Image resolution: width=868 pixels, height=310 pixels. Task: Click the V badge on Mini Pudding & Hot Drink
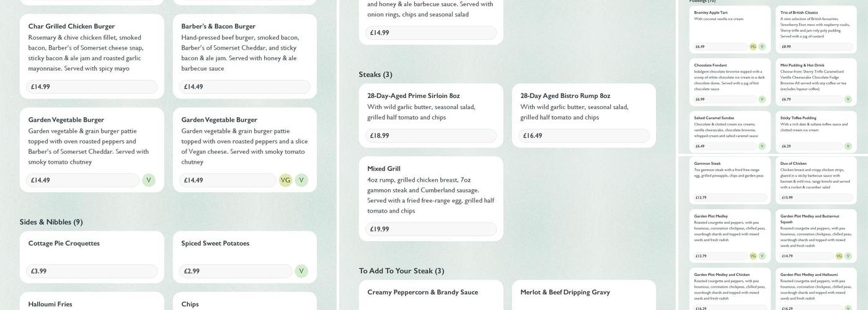pyautogui.click(x=848, y=99)
